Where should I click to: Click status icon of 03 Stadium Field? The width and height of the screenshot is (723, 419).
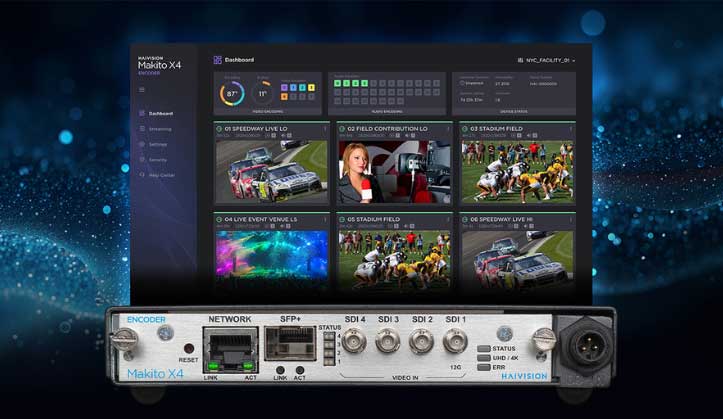[x=466, y=129]
